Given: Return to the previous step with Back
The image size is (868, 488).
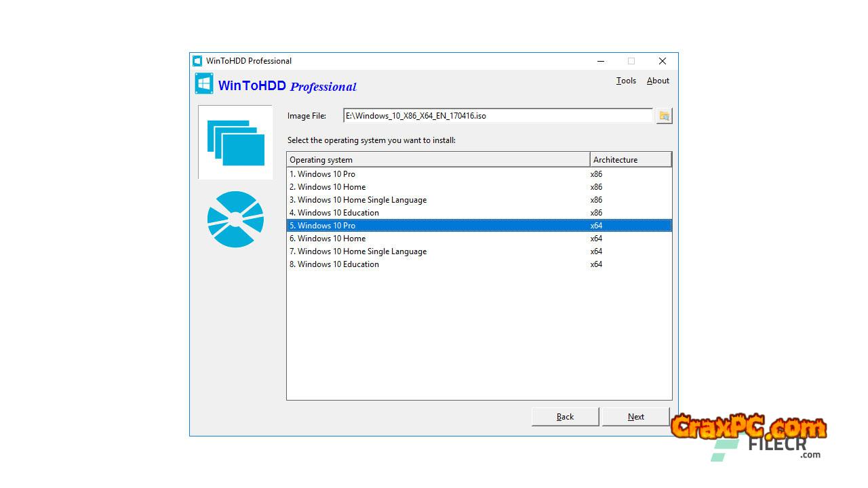Looking at the screenshot, I should [x=565, y=417].
